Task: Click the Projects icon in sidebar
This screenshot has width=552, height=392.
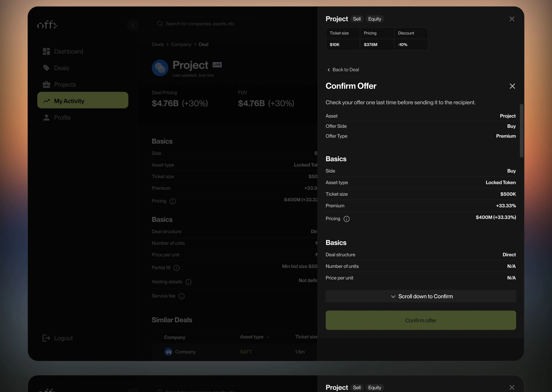Action: click(x=46, y=84)
